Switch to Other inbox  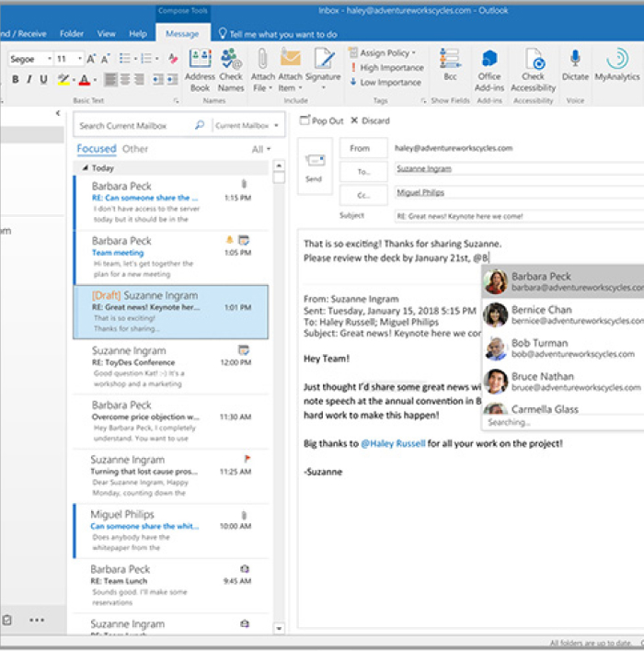135,149
